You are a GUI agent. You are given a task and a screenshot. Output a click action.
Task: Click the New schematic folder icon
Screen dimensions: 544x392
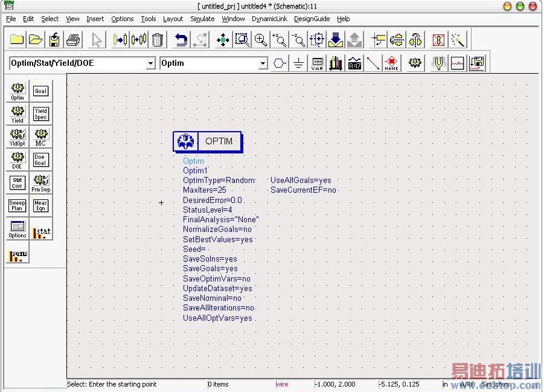point(17,40)
